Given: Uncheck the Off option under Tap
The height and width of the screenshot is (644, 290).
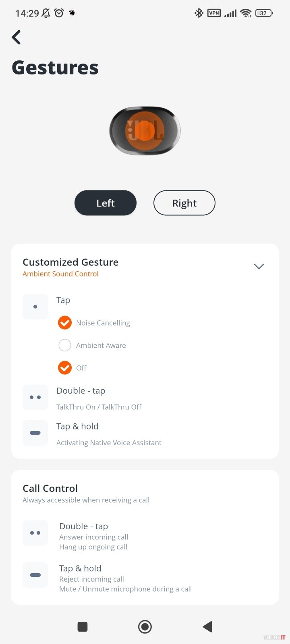Looking at the screenshot, I should pos(65,367).
